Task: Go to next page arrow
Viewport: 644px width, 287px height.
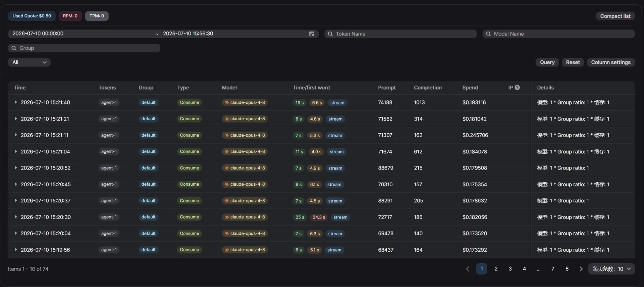Action: click(x=581, y=269)
